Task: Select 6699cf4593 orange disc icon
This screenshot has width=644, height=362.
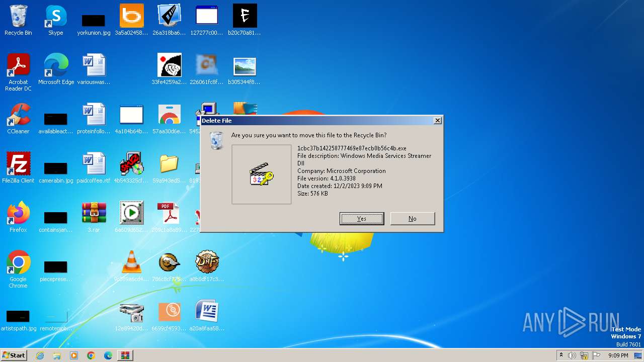Action: (169, 316)
